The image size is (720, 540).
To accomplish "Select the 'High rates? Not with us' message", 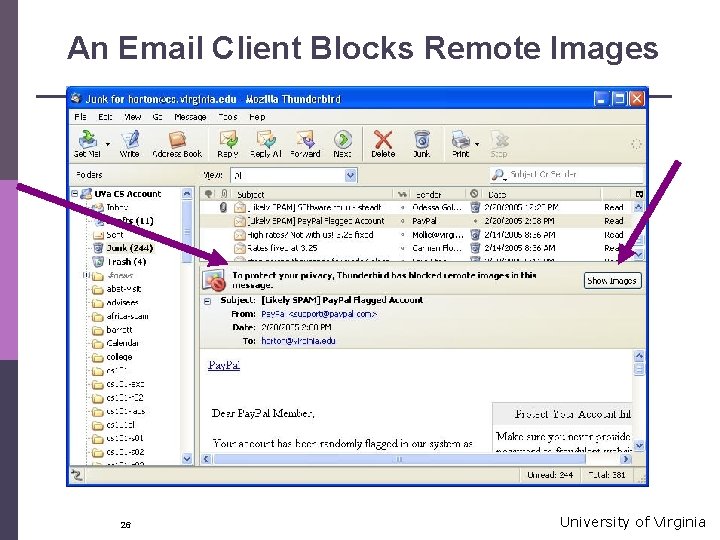I will point(417,235).
